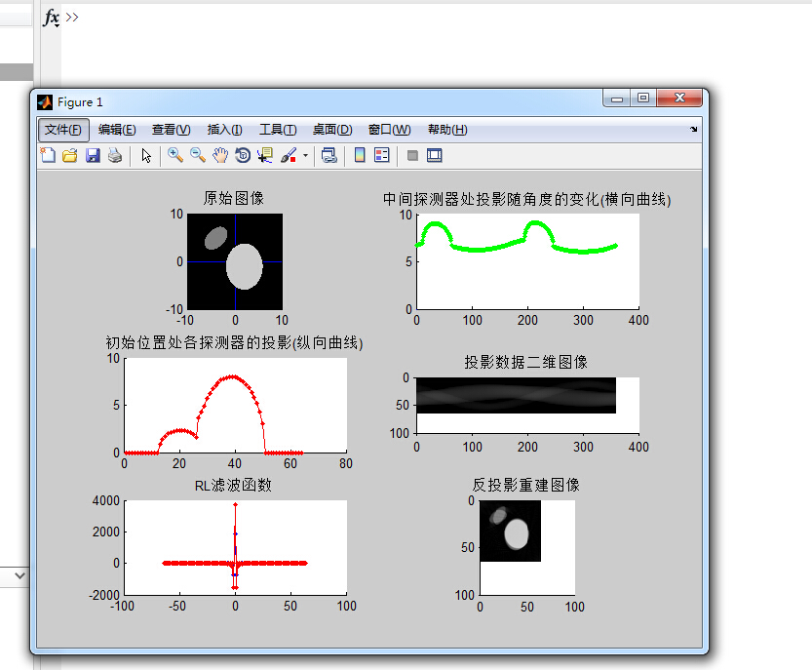This screenshot has width=812, height=670.
Task: Open the 窗口(W) menu
Action: pyautogui.click(x=390, y=130)
